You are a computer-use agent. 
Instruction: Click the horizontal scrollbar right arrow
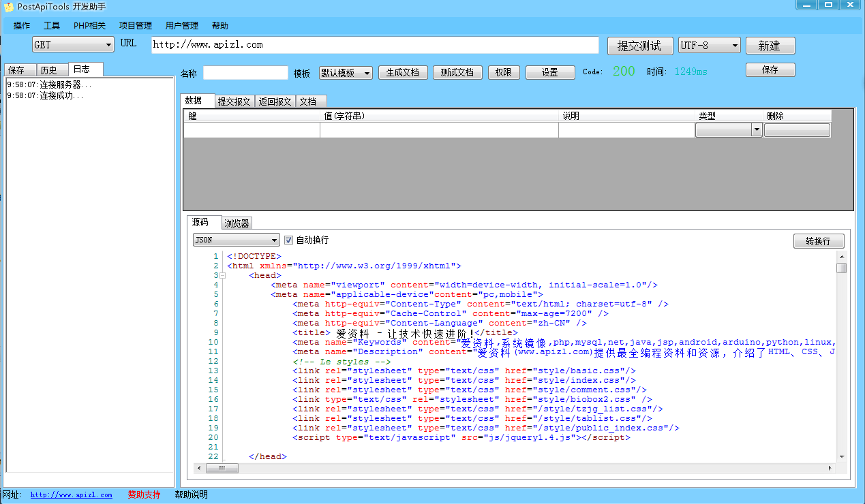pyautogui.click(x=830, y=469)
